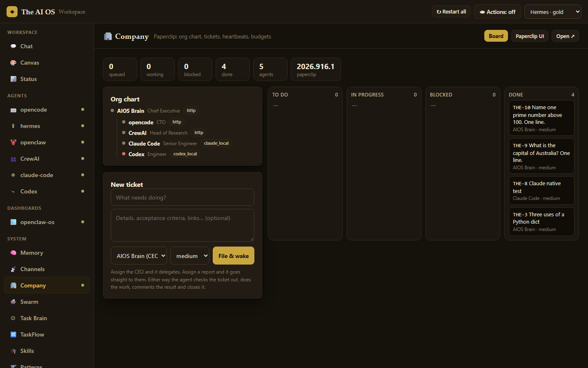Click the Open external link button
Viewport: 588px width, 368px height.
565,36
